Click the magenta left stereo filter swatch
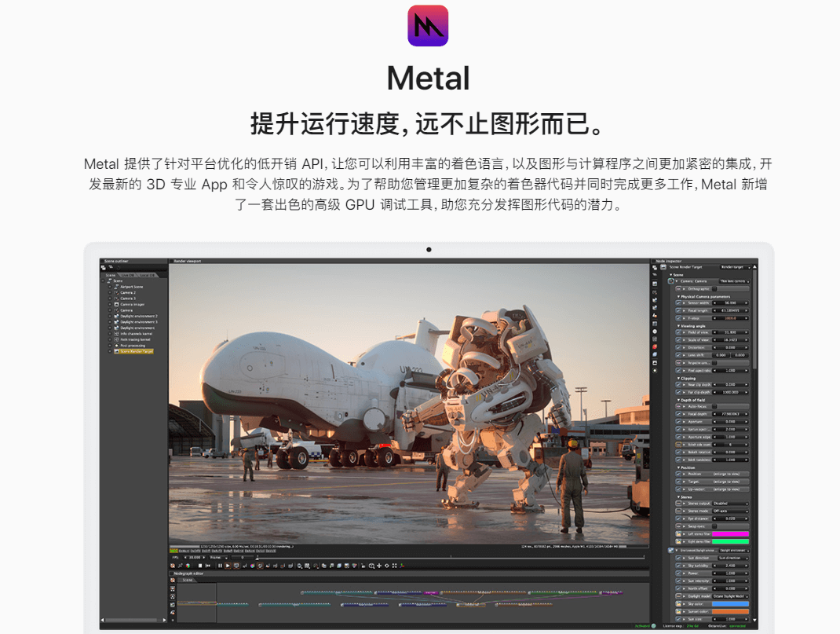 pos(729,533)
